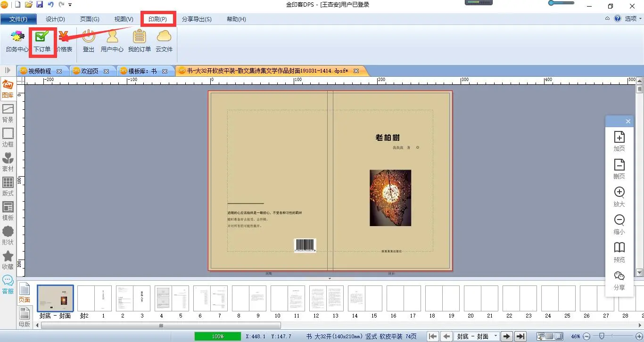Open the 文件(F) menu
The image size is (644, 342).
point(18,19)
